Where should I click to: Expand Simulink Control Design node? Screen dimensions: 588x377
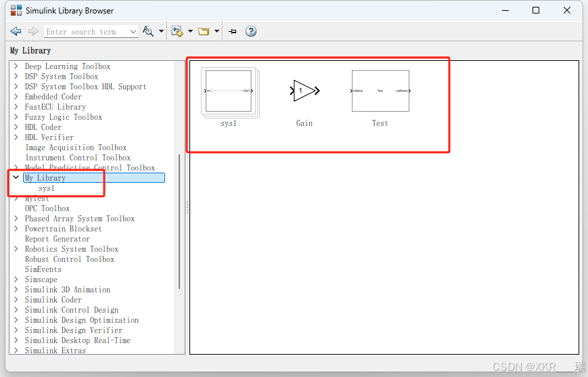coord(16,309)
